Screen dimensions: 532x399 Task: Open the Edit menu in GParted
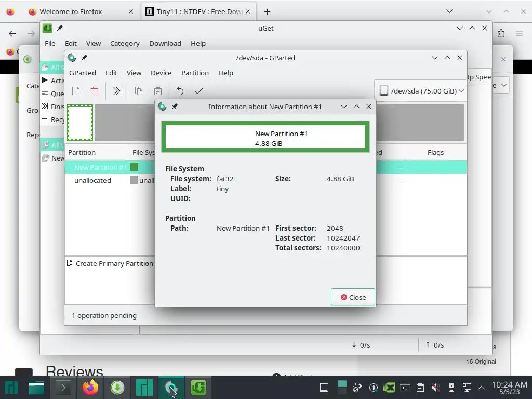tap(111, 73)
